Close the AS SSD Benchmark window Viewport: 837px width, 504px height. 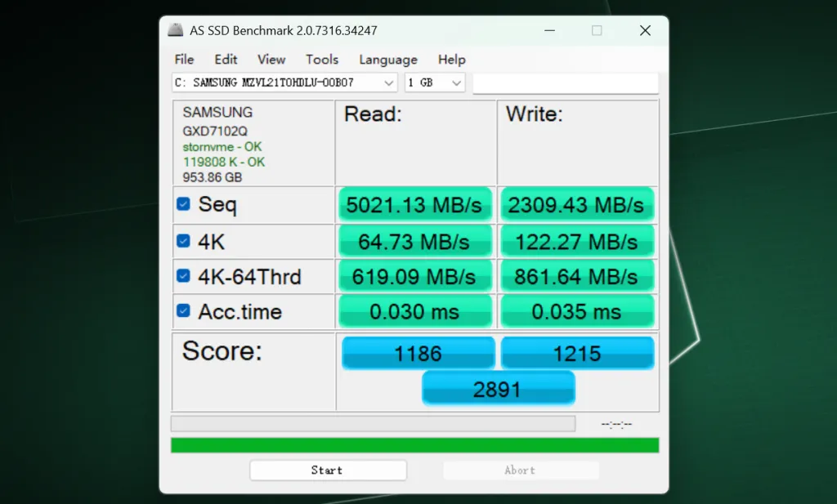tap(645, 31)
